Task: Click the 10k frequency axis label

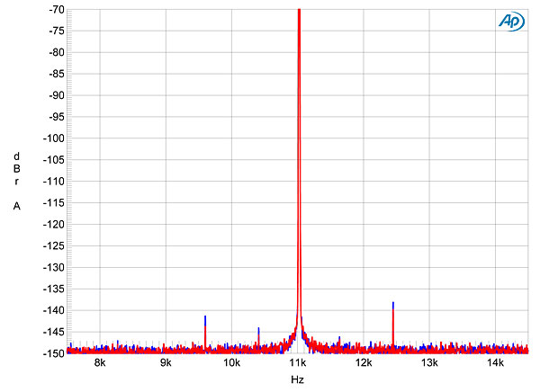Action: pos(231,363)
